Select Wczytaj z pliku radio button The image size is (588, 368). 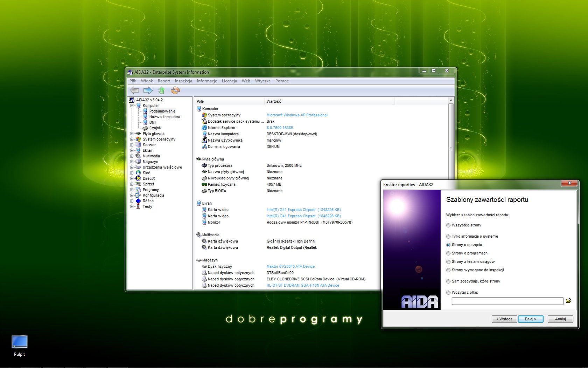pos(448,293)
